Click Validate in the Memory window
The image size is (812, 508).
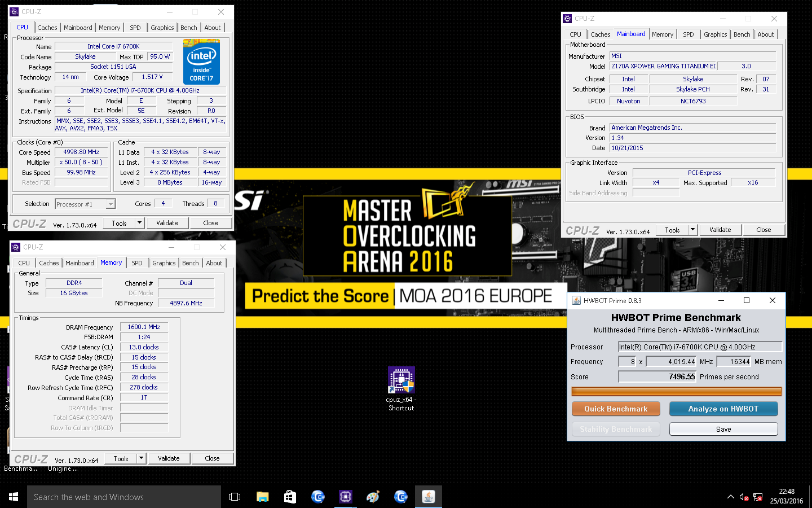click(x=169, y=458)
